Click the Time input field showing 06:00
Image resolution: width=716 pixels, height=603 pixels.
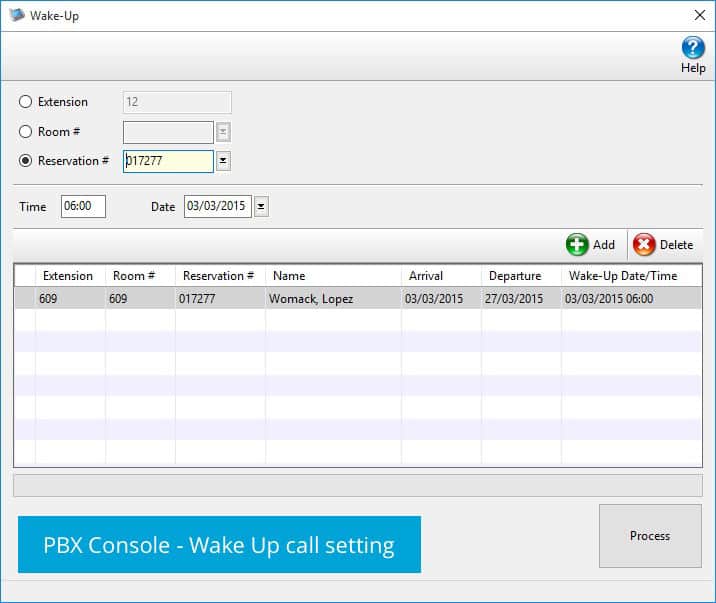coord(83,207)
